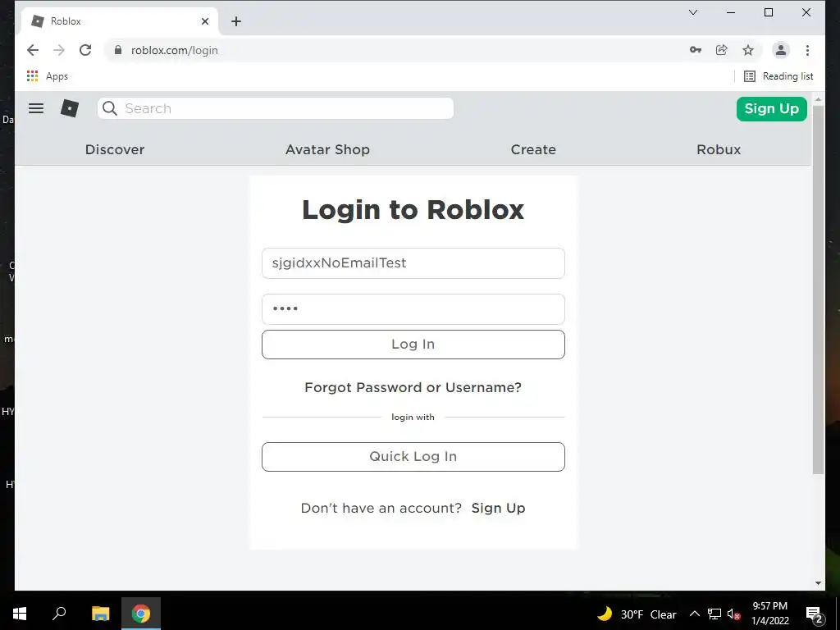The image size is (840, 630).
Task: Click the browser forward arrow
Action: click(x=59, y=50)
